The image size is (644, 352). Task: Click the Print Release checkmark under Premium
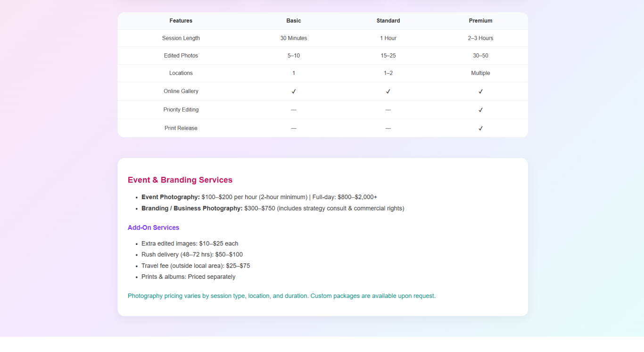click(480, 128)
